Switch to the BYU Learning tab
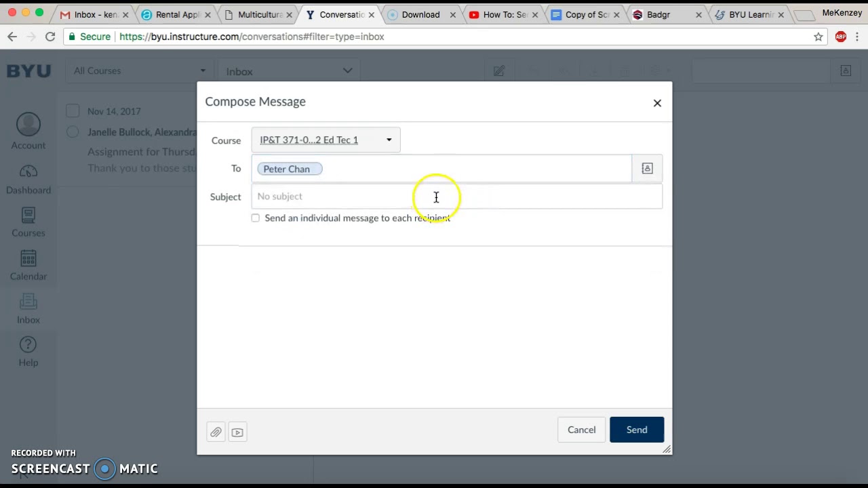The image size is (868, 488). point(749,14)
